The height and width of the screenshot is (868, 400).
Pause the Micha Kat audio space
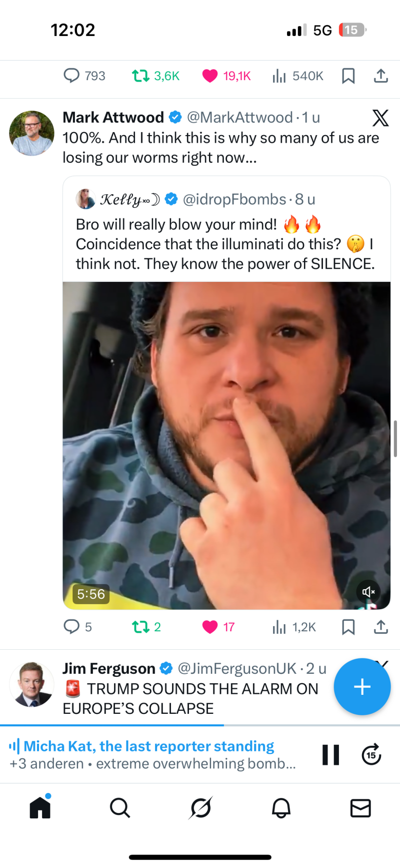pos(330,755)
